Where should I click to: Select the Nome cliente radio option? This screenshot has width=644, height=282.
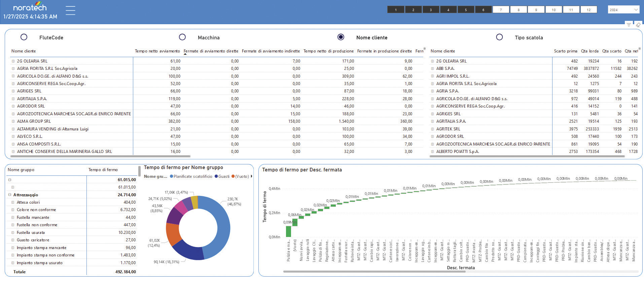coord(341,37)
